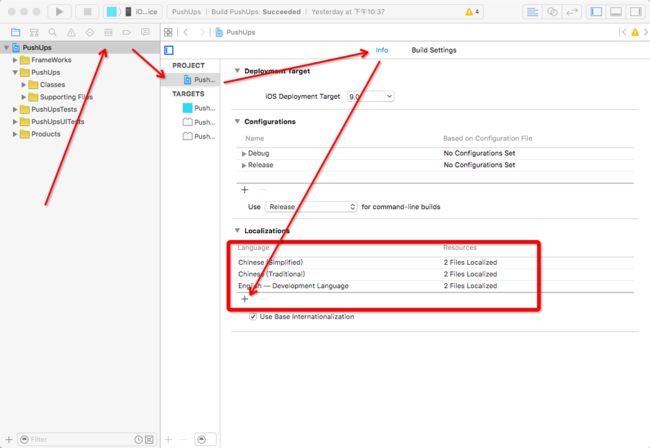This screenshot has width=650, height=448.
Task: Collapse the Configurations section
Action: (x=237, y=121)
